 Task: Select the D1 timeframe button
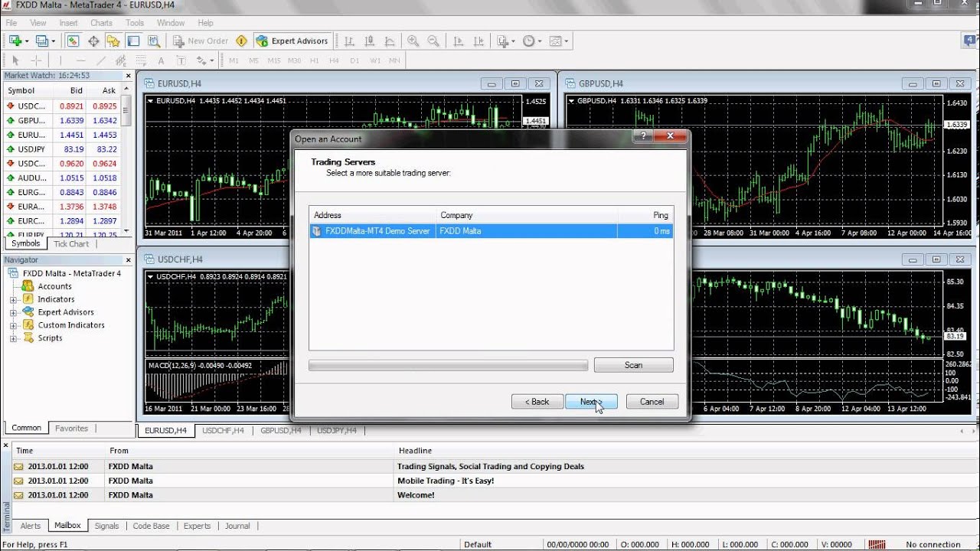pos(354,60)
